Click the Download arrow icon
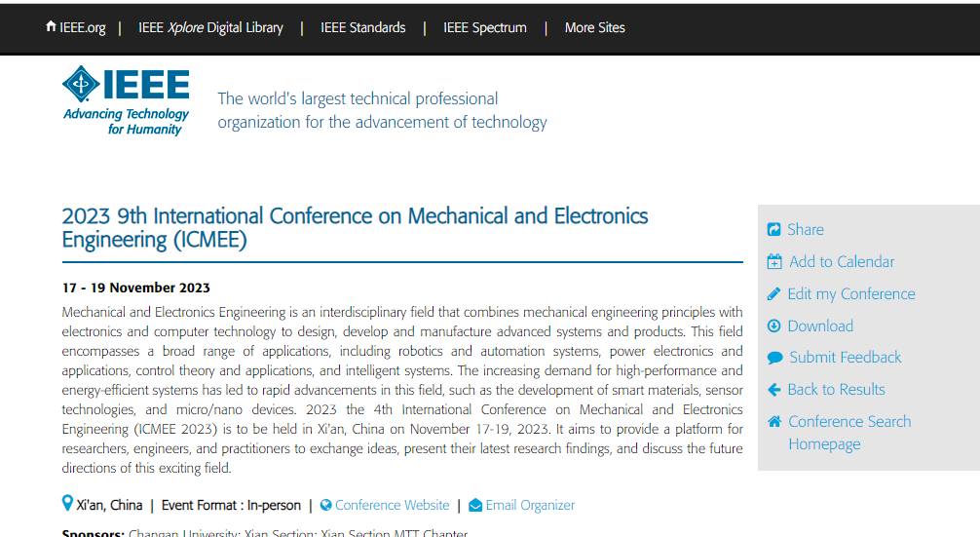The image size is (980, 537). (x=773, y=326)
